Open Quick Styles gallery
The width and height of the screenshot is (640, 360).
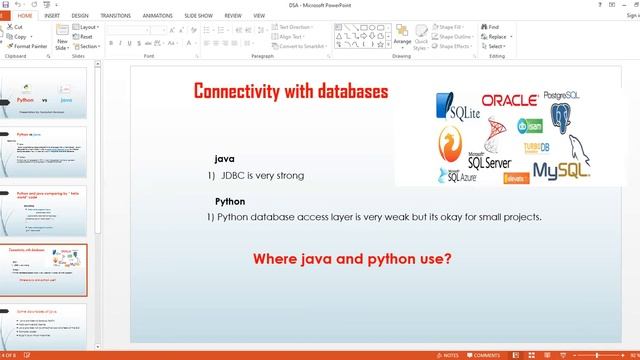421,38
